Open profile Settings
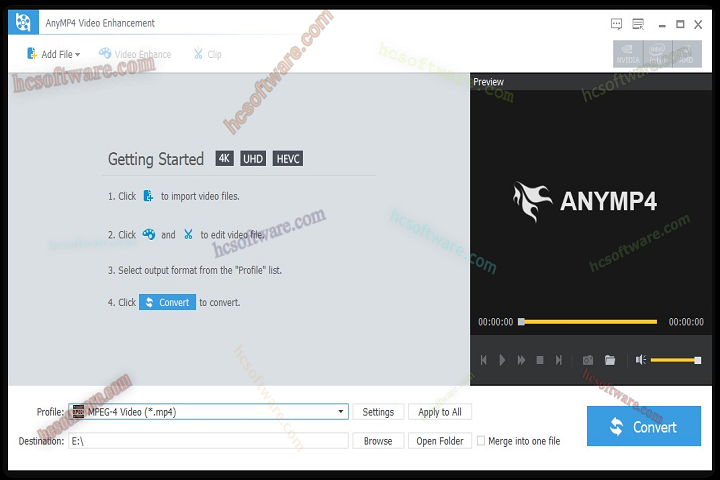This screenshot has width=720, height=480. point(378,412)
